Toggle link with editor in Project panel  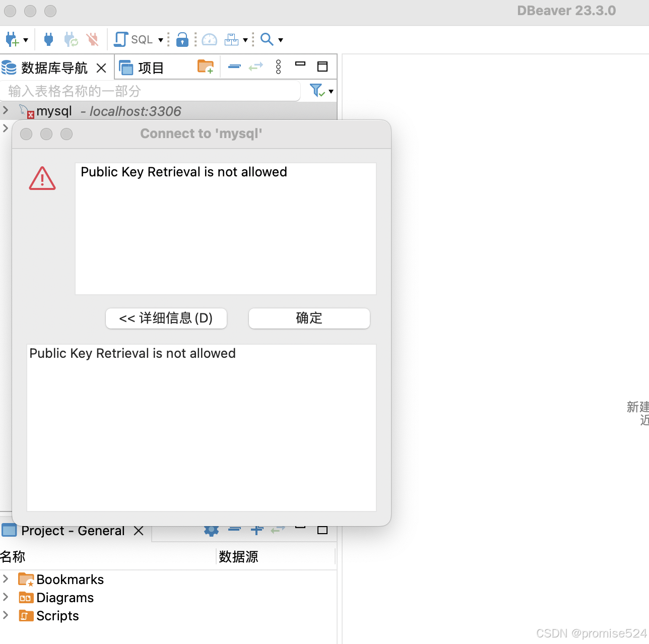(x=278, y=530)
